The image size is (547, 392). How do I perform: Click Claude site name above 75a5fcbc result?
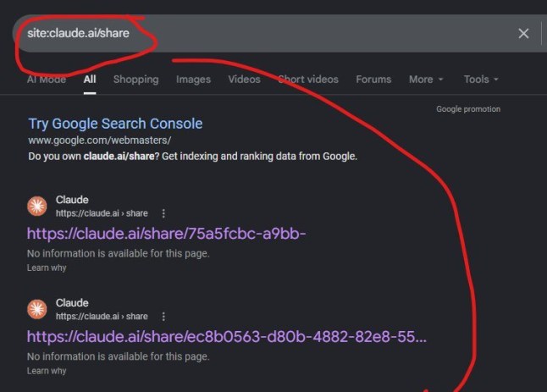(x=72, y=200)
